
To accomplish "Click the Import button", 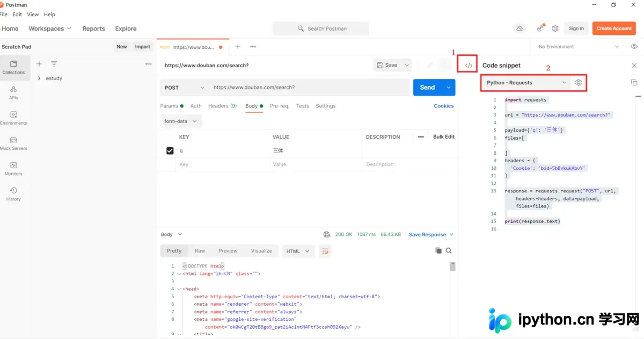I will pos(142,47).
